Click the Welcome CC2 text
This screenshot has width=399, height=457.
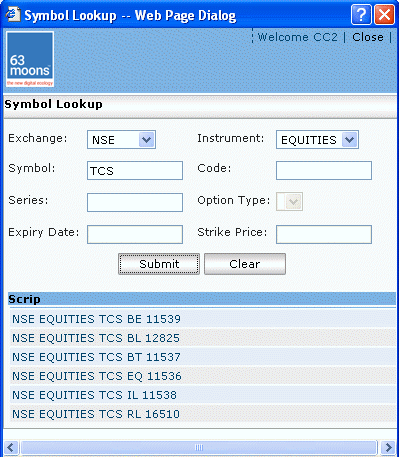pyautogui.click(x=298, y=37)
